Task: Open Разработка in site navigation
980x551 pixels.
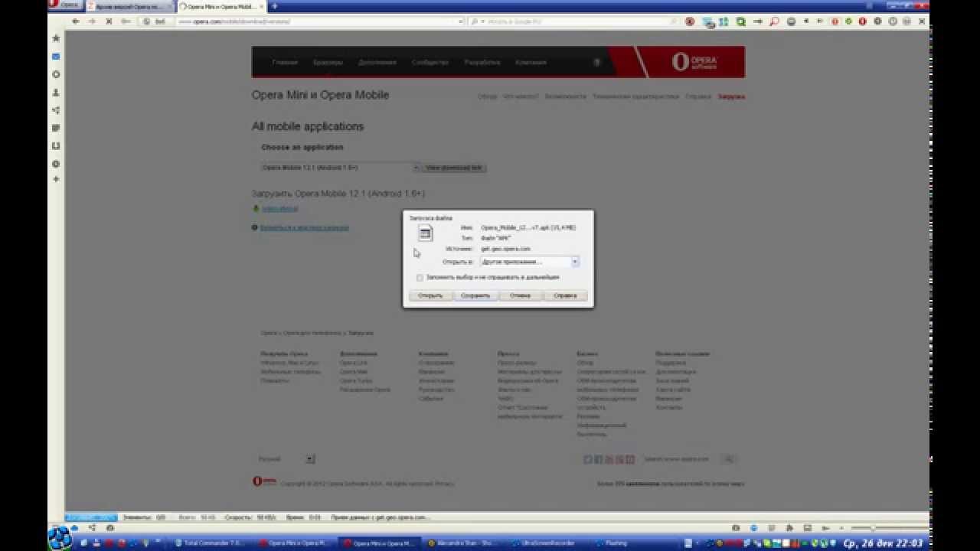Action: point(482,62)
